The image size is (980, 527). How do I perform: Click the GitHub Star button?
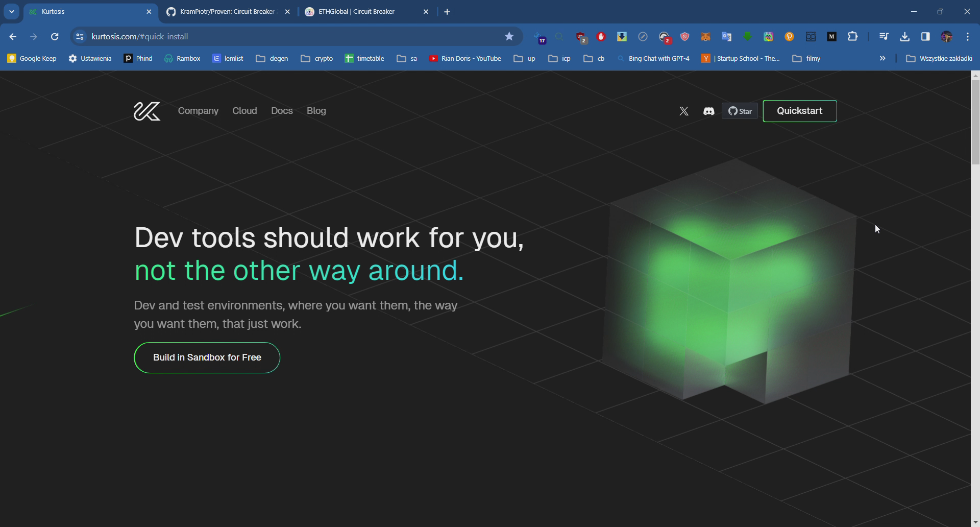[740, 111]
